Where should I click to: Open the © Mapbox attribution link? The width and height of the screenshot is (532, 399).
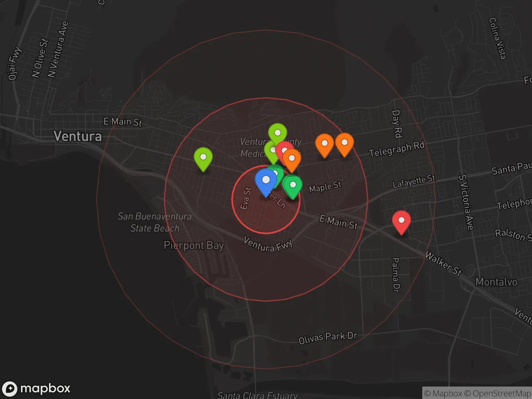coord(443,393)
